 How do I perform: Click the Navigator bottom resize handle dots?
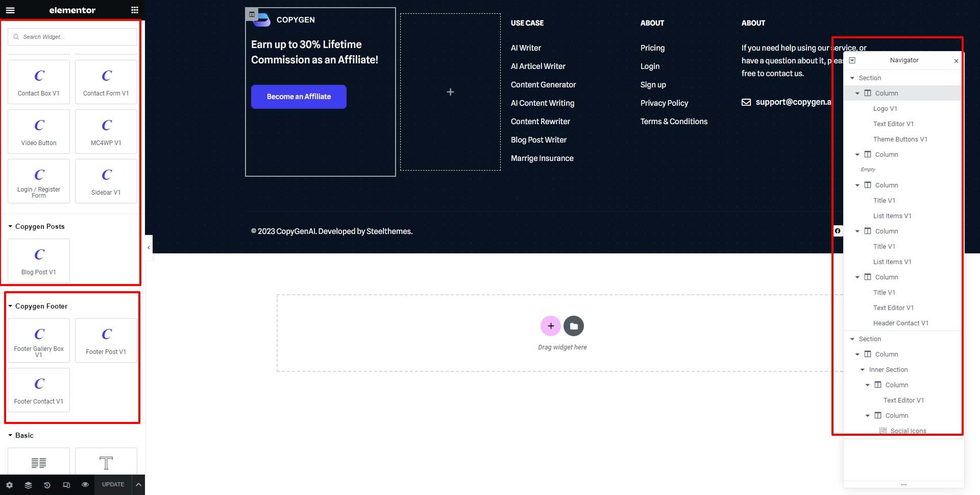coord(903,484)
